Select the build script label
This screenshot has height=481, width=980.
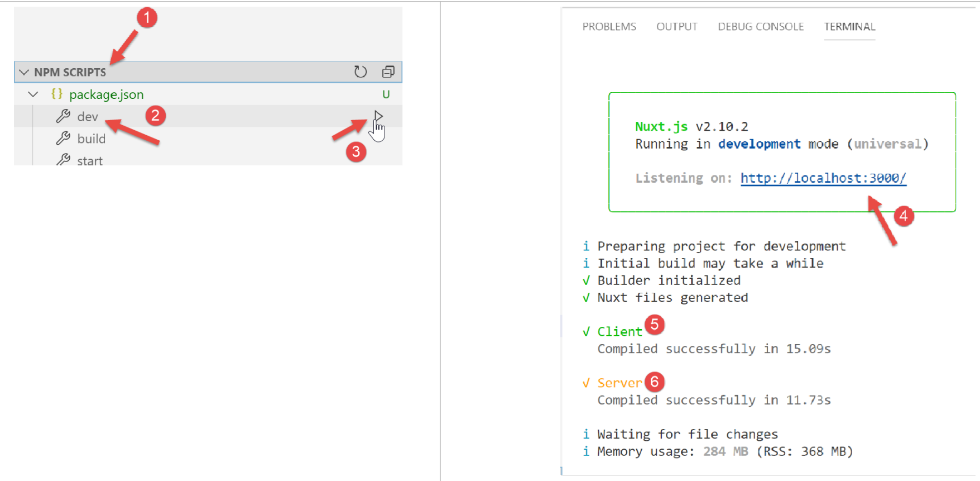click(91, 139)
